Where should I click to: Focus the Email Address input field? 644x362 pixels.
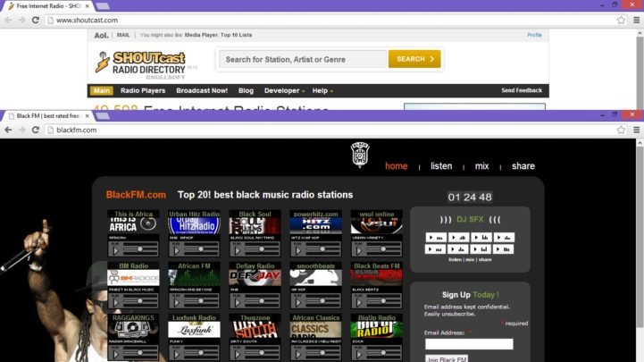469,344
